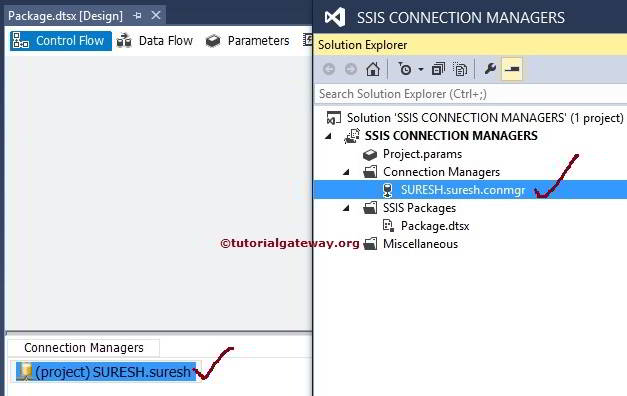The image size is (627, 396).
Task: Click Solution Explorer back arrow
Action: [x=329, y=69]
